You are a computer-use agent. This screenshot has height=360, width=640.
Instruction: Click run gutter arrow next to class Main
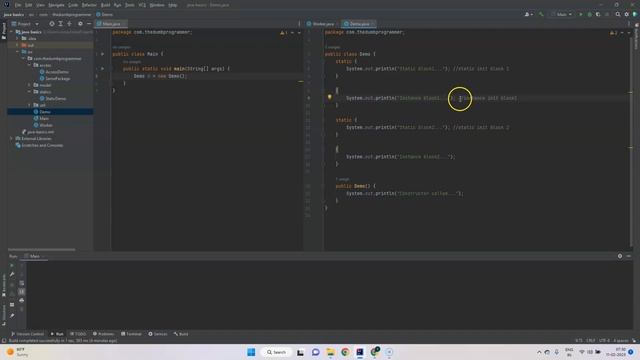[x=102, y=54]
